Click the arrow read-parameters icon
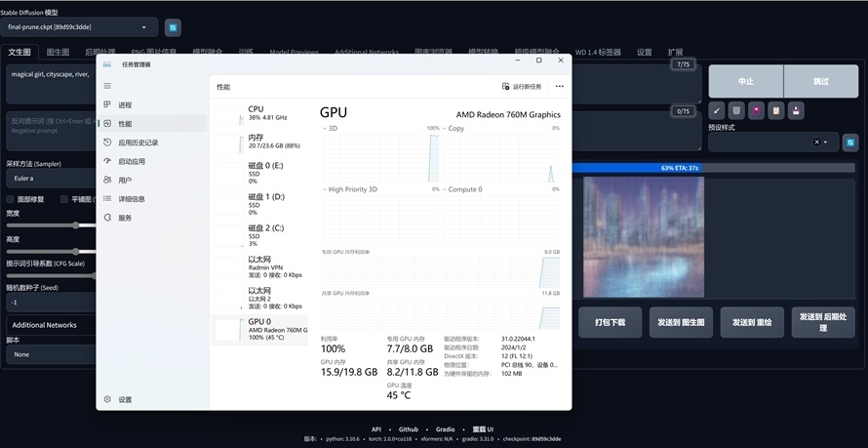 pyautogui.click(x=716, y=110)
